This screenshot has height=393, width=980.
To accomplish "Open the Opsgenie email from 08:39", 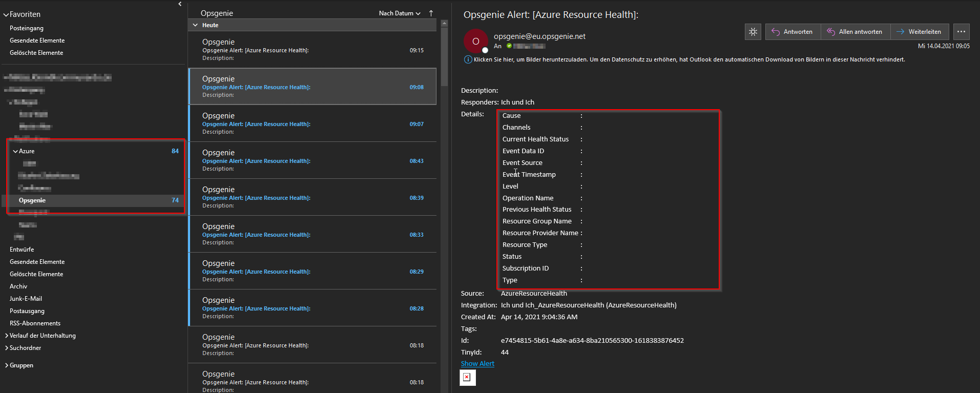I will coord(312,197).
